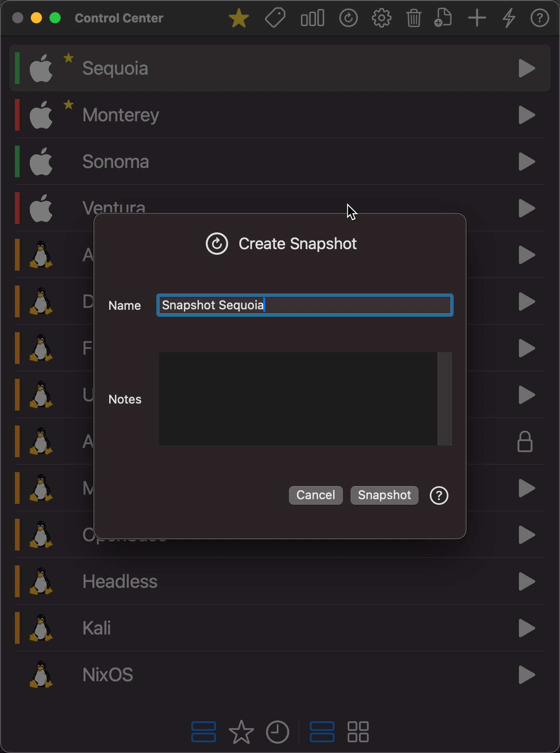Open help in the Create Snapshot dialog

coord(439,495)
